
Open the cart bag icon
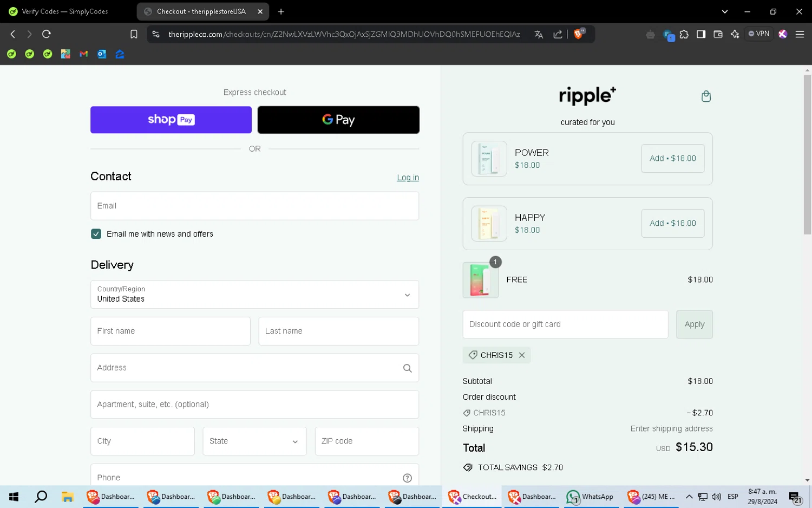(x=706, y=96)
